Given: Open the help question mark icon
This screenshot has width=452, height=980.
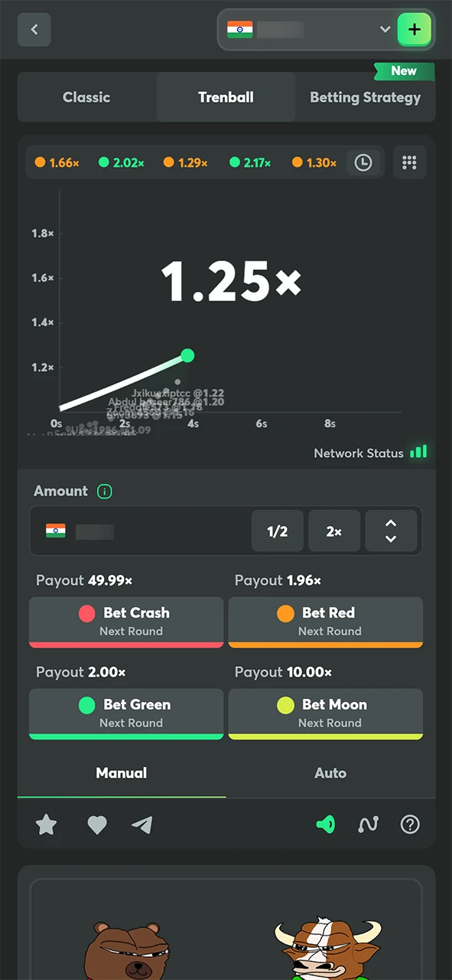Looking at the screenshot, I should [410, 825].
